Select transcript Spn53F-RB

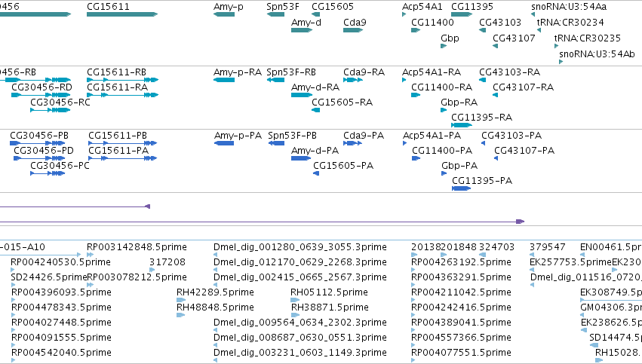coord(275,80)
